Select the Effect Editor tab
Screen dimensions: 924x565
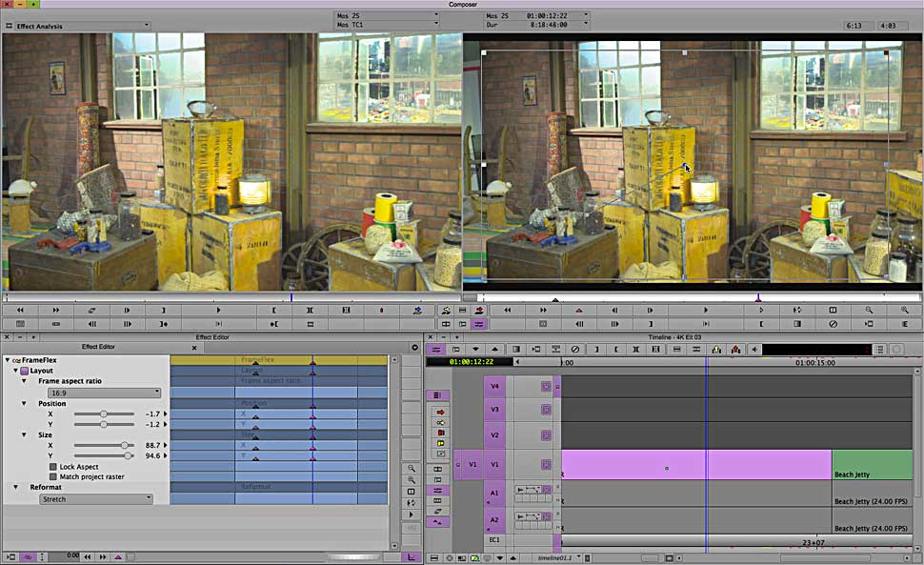click(98, 347)
